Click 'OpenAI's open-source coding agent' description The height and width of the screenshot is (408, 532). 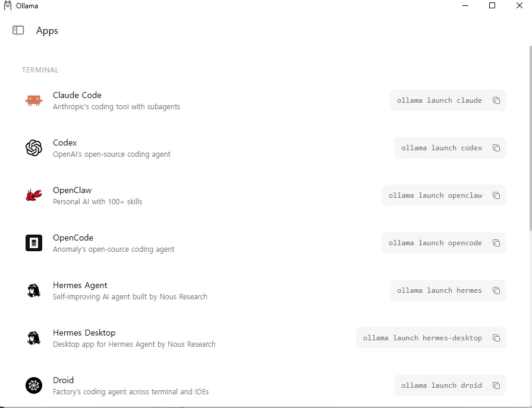point(112,154)
